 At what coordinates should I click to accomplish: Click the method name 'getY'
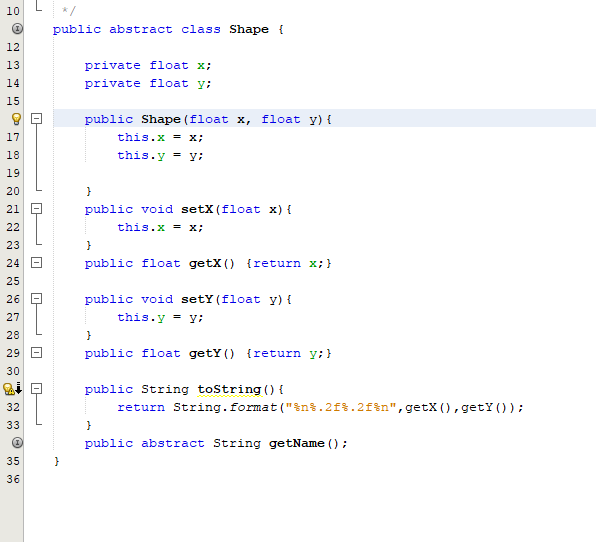click(205, 353)
